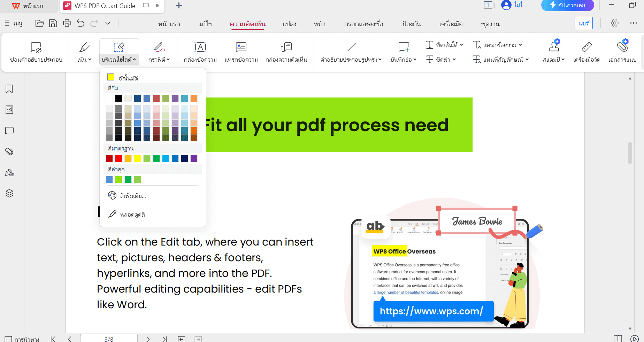The width and height of the screenshot is (644, 342).
Task: Open the attachments paperclip panel in left sidebar
Action: 9,151
